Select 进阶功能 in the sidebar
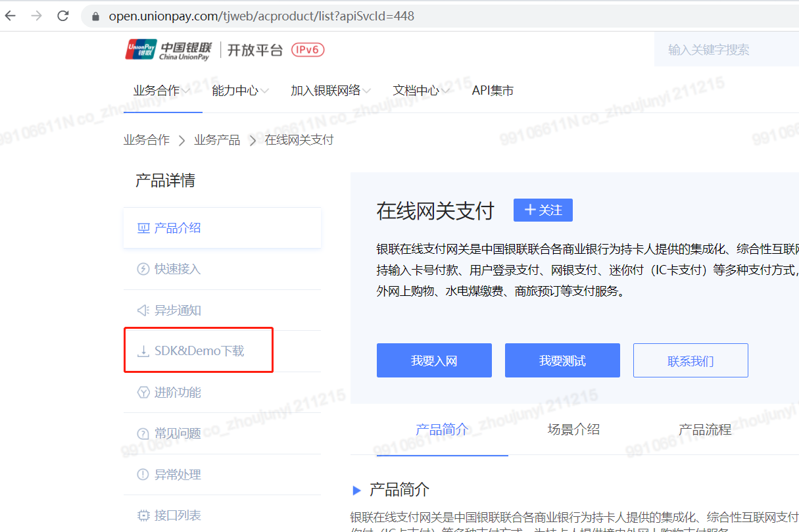Screen dimensions: 799x532 coord(222,393)
